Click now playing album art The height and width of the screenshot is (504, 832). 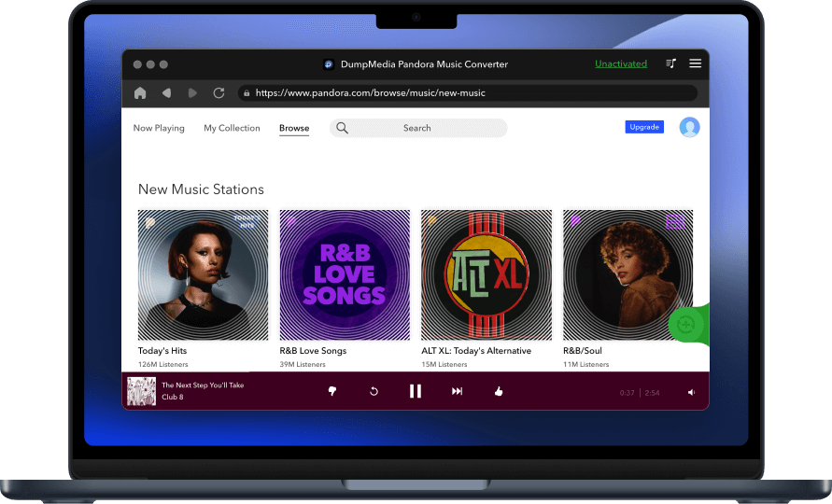pos(142,391)
